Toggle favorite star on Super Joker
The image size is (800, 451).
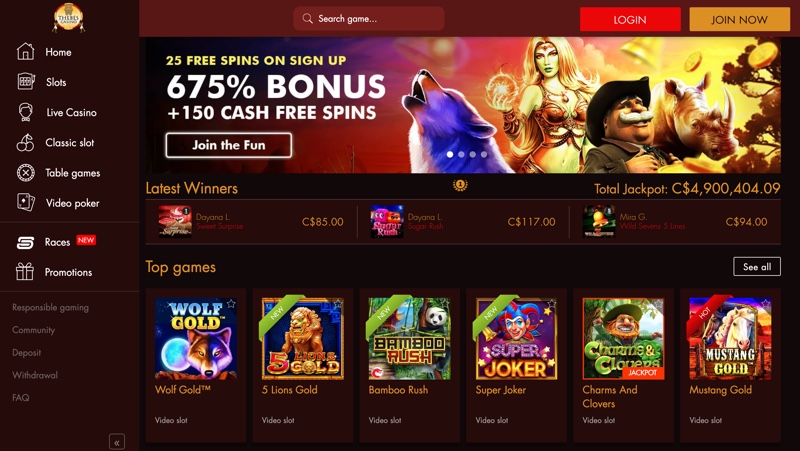[552, 304]
